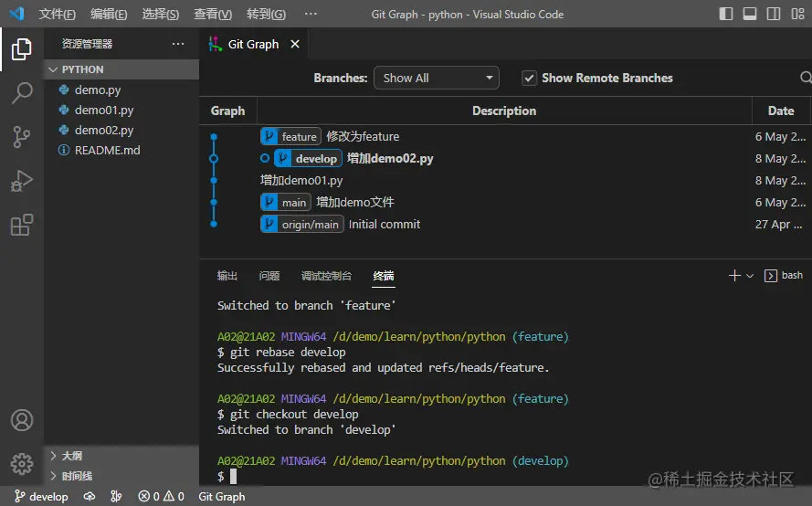Open the Manage gear icon
Image resolution: width=812 pixels, height=506 pixels.
click(x=22, y=464)
